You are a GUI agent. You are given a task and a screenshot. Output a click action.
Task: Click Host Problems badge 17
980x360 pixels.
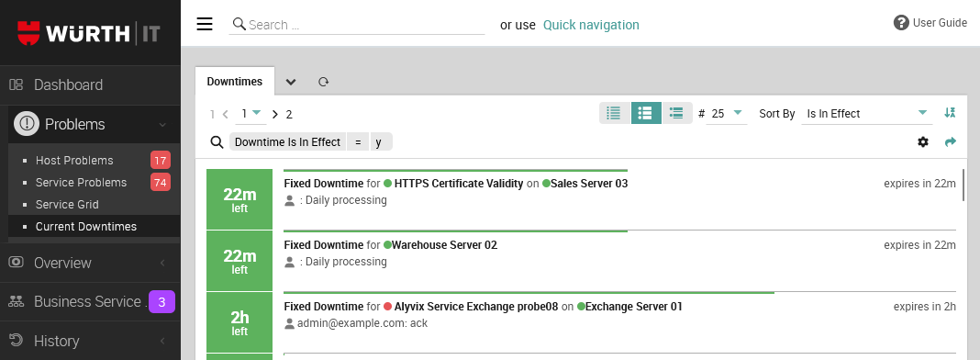coord(161,161)
